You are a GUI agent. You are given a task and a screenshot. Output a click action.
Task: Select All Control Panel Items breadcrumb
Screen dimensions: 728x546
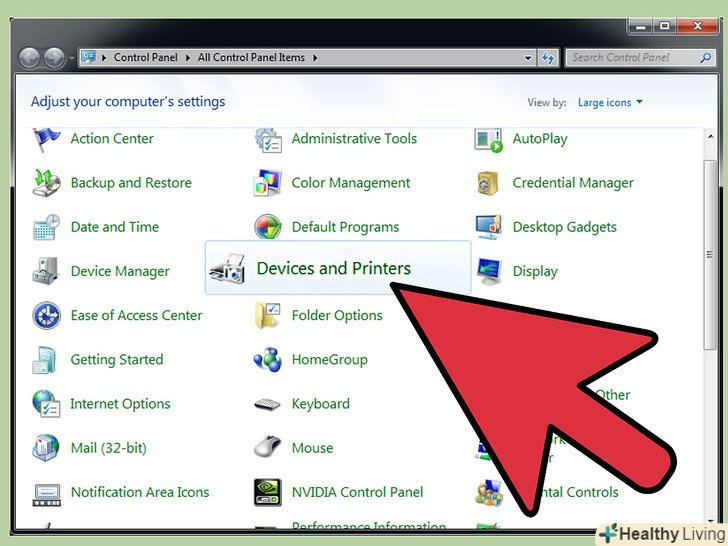(x=251, y=58)
